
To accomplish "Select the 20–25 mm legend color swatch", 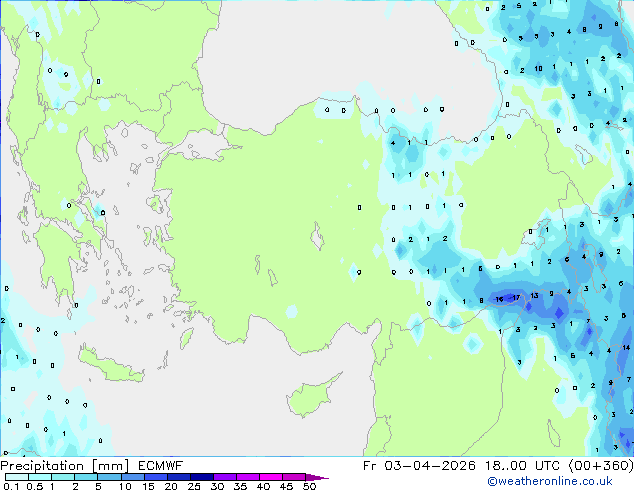I will point(179,477).
